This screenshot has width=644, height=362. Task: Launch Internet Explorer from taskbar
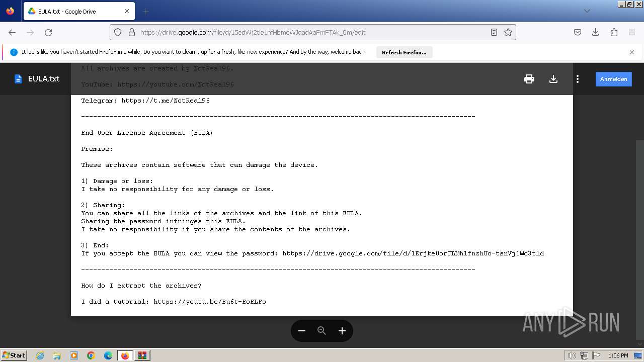point(40,355)
